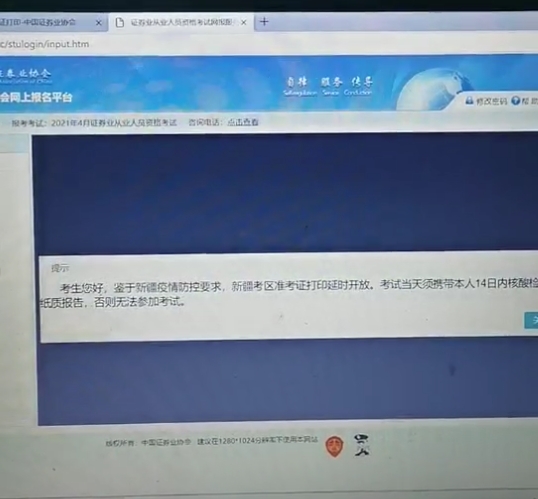Open the 修改密码 link
The width and height of the screenshot is (538, 499).
pos(491,101)
